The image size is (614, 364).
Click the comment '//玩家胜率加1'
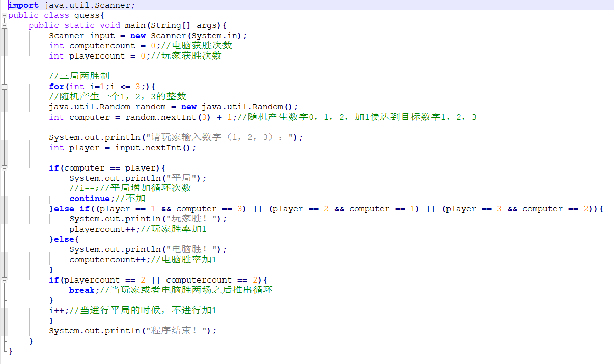(x=174, y=229)
